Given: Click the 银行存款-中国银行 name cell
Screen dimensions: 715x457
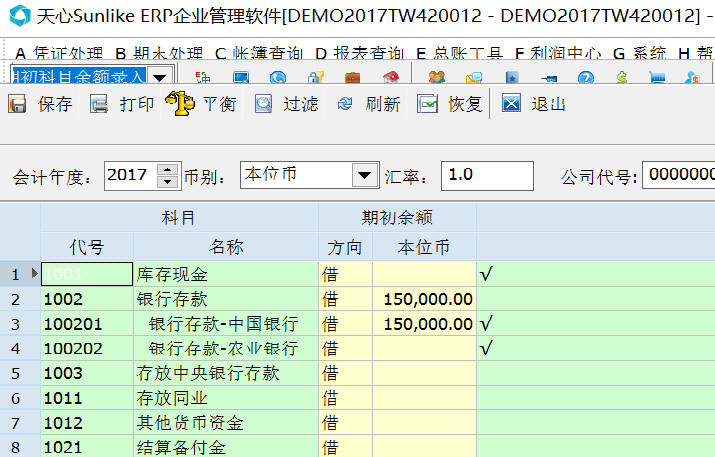Looking at the screenshot, I should pos(226,324).
